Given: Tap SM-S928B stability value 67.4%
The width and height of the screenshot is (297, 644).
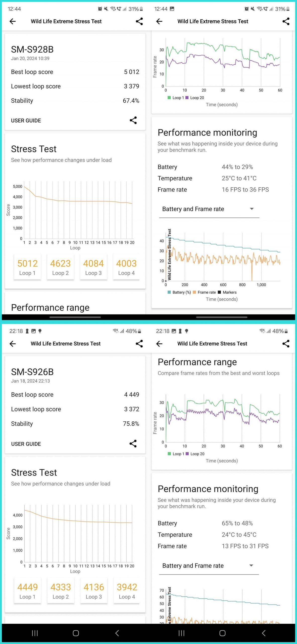Looking at the screenshot, I should pyautogui.click(x=131, y=101).
